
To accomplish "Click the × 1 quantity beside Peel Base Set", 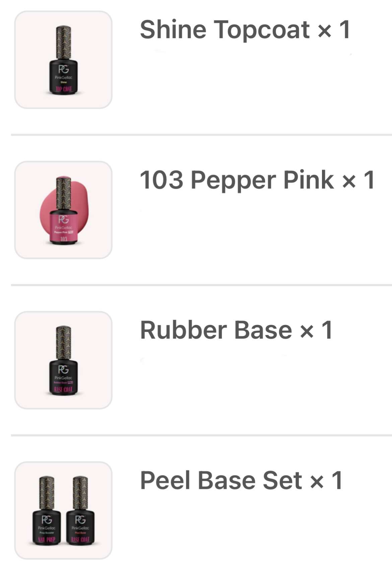I will click(326, 480).
